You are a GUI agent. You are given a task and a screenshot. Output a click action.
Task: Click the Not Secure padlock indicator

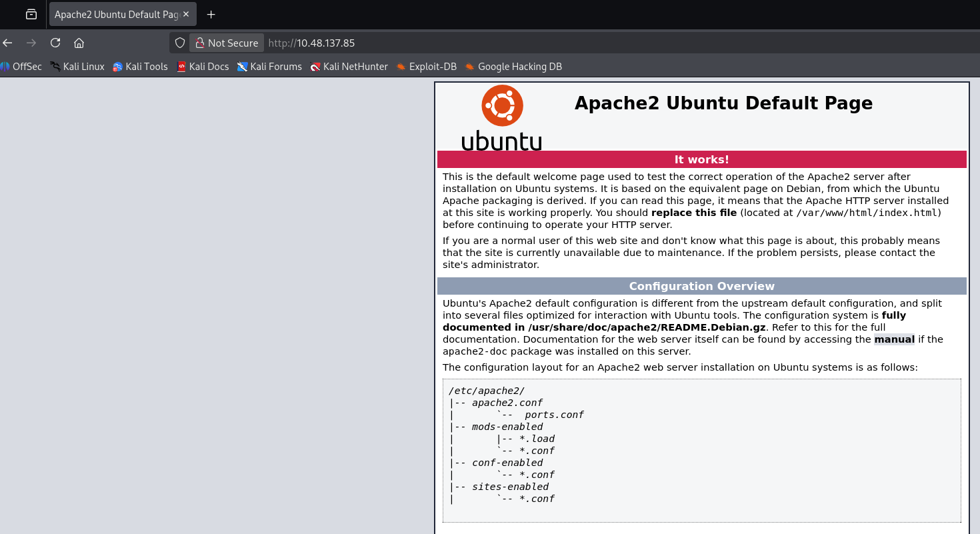pyautogui.click(x=227, y=43)
